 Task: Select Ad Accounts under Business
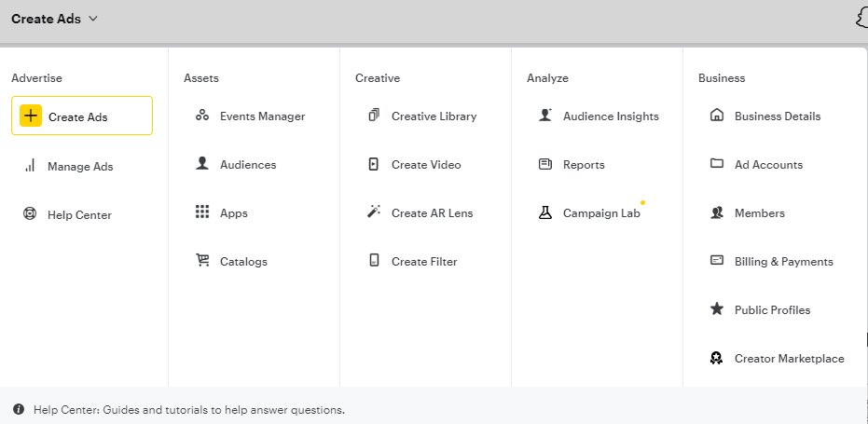[768, 165]
